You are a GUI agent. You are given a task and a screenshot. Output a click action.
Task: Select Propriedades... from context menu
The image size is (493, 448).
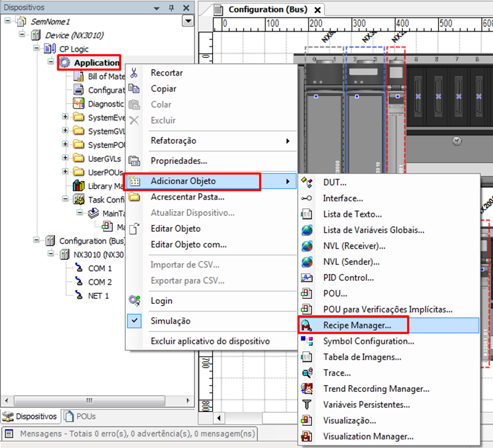point(179,161)
